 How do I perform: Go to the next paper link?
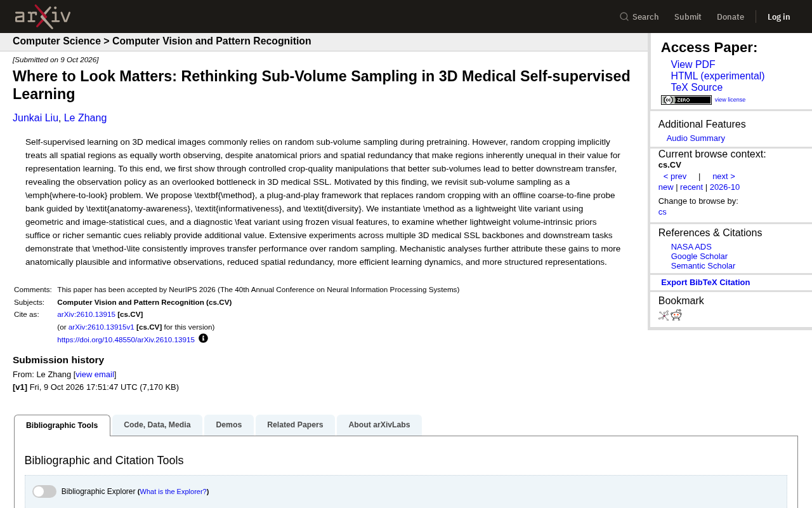coord(724,177)
